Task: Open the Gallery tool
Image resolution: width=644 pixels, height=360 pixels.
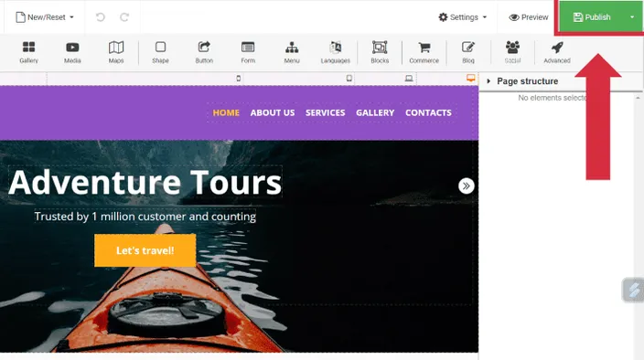Action: pos(28,52)
